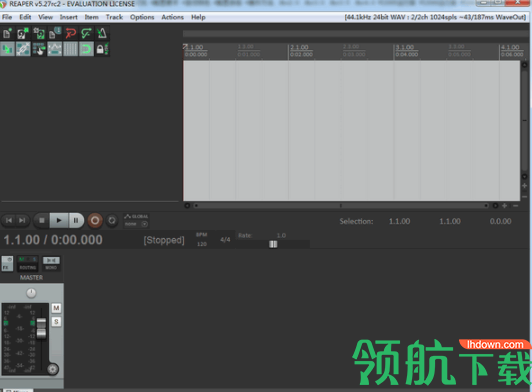Click the green Redo arrow icon

(87, 33)
